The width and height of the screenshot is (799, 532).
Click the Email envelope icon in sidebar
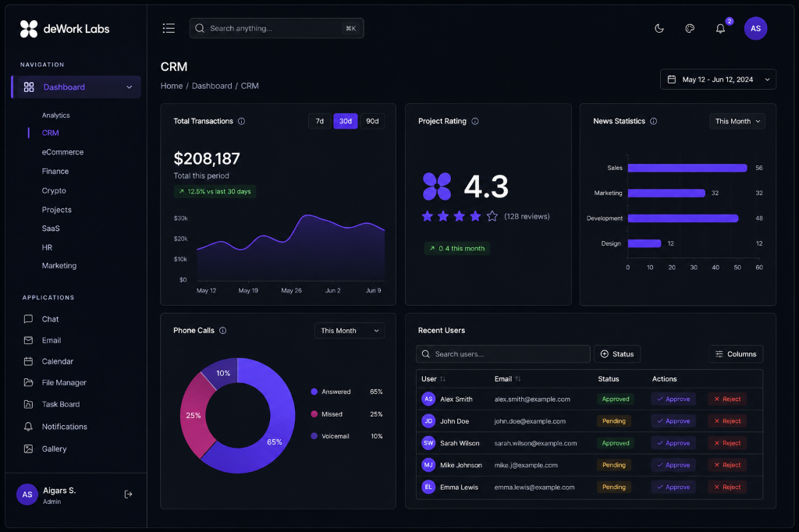tap(29, 340)
